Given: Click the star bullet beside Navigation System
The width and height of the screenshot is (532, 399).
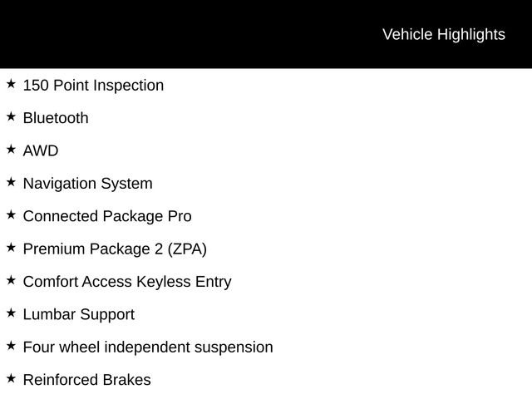Looking at the screenshot, I should point(11,182).
